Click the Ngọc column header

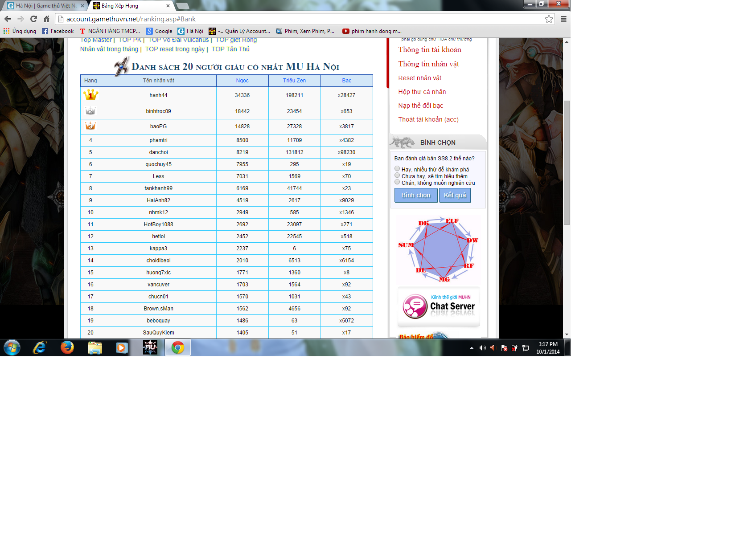pos(242,81)
